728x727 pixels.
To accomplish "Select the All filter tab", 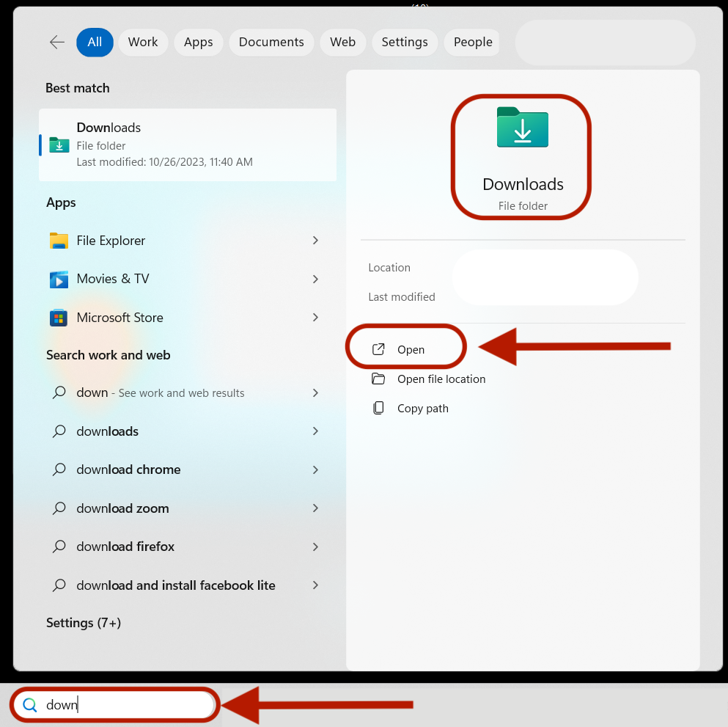I will point(95,43).
